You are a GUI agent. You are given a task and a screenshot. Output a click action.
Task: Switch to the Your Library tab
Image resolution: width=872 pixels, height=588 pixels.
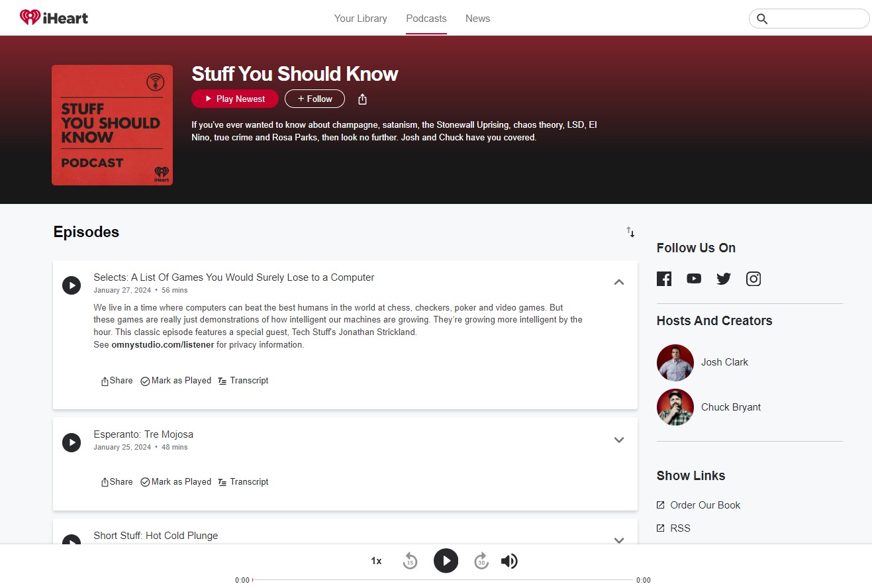tap(360, 19)
